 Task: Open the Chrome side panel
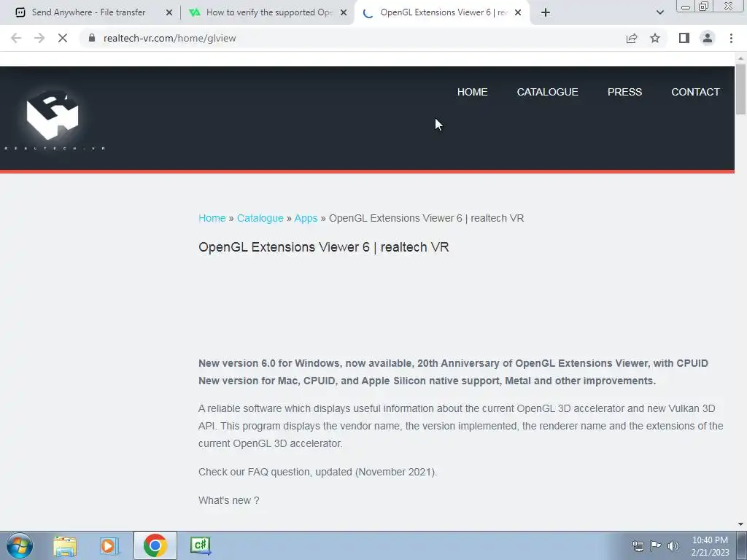(684, 38)
